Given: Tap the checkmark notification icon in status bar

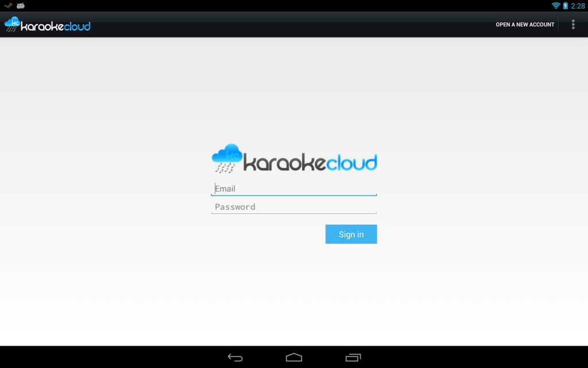Looking at the screenshot, I should coord(8,6).
